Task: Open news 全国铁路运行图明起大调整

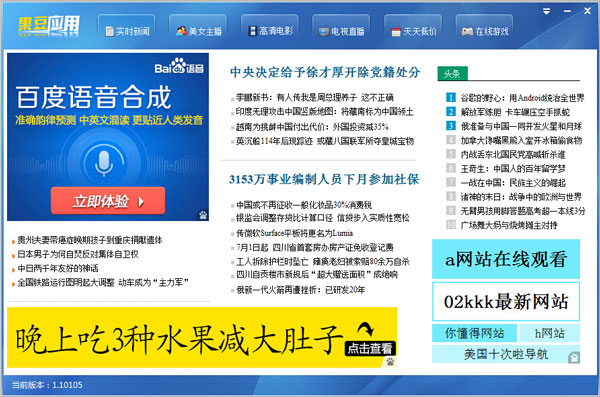Action: [x=103, y=283]
